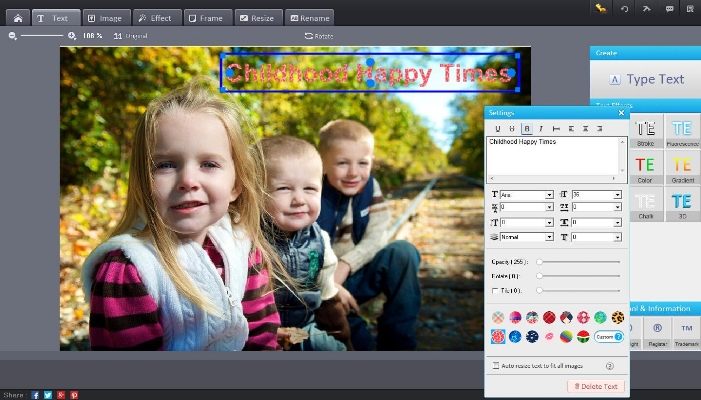Click the Rotate slider track
701x400 pixels.
tap(579, 276)
